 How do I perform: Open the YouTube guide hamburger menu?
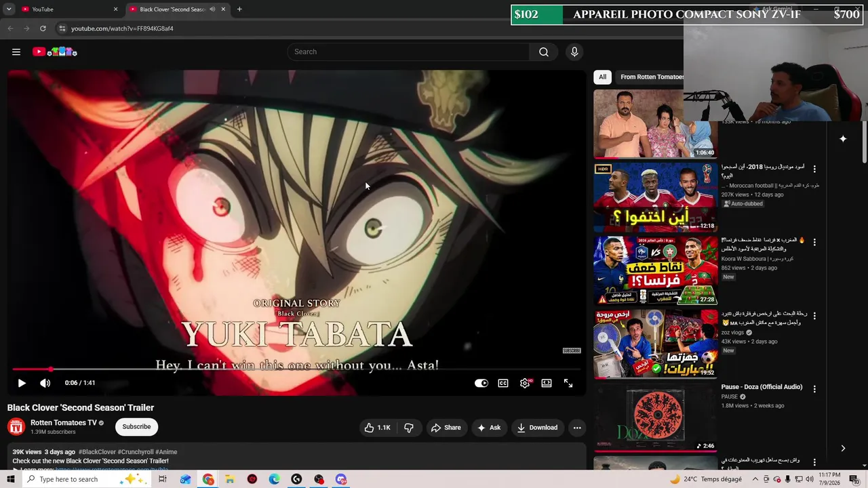[16, 52]
